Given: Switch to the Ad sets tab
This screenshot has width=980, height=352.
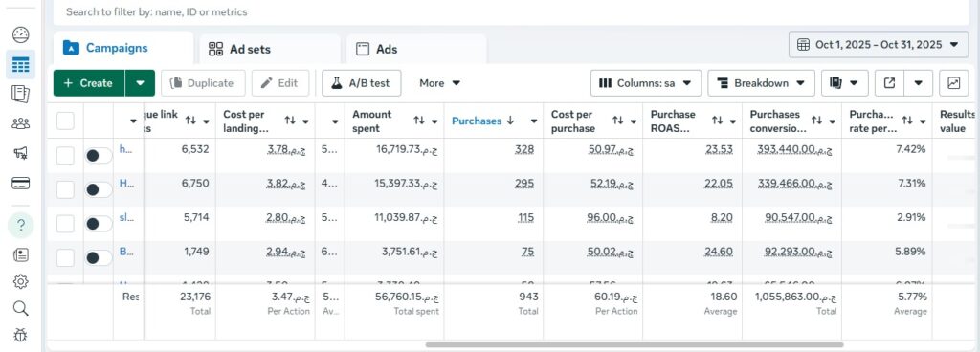Looking at the screenshot, I should (x=270, y=50).
